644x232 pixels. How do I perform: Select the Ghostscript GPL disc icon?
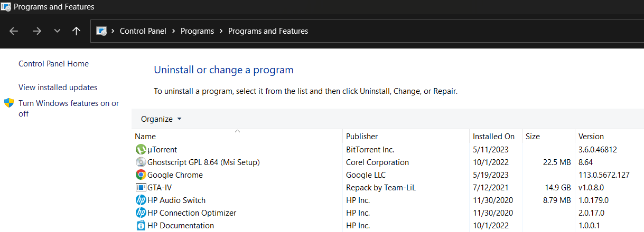pyautogui.click(x=141, y=162)
